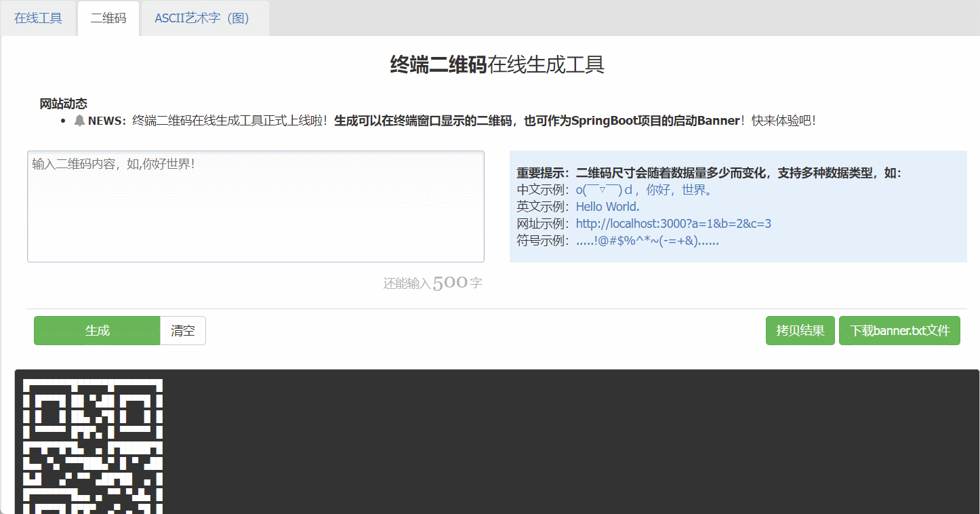The height and width of the screenshot is (514, 980).
Task: Click the 还能输入500字 counter
Action: [x=433, y=283]
